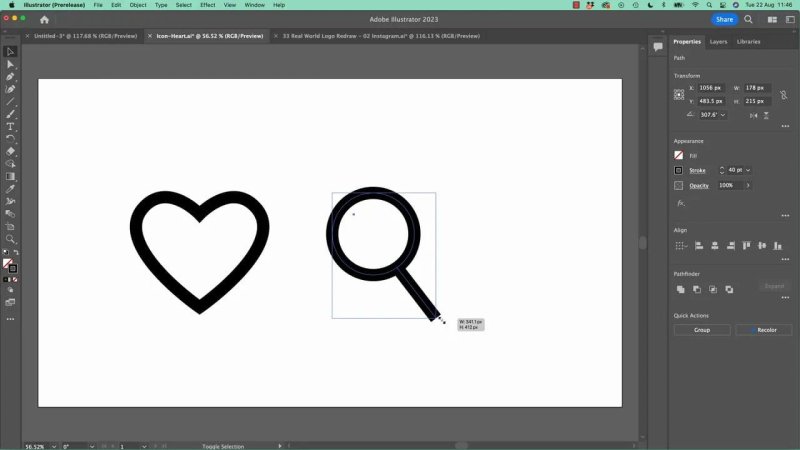
Task: Select the Eyedropper tool
Action: [x=10, y=189]
